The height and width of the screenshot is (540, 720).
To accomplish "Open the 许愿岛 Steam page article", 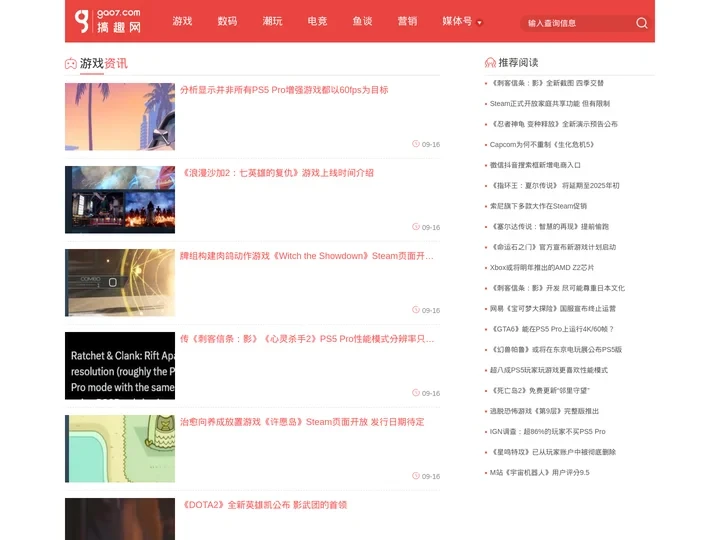I will pos(302,422).
